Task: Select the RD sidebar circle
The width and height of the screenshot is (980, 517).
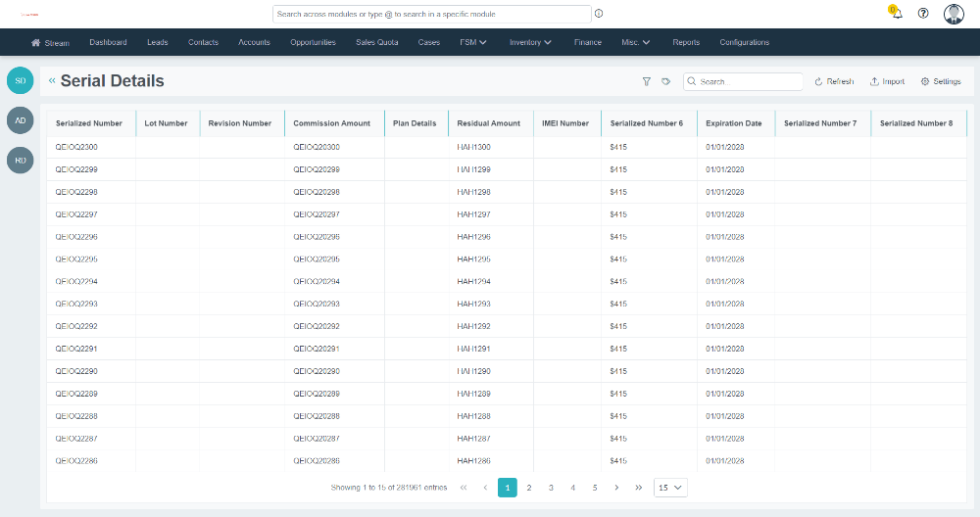Action: point(20,160)
